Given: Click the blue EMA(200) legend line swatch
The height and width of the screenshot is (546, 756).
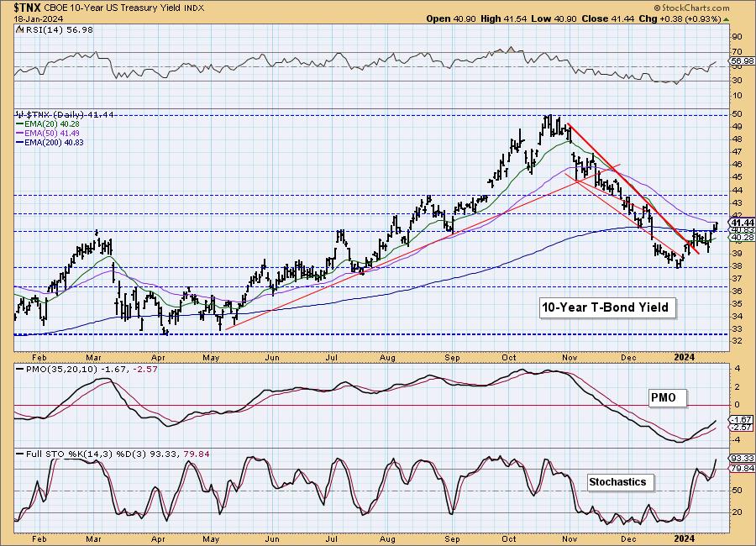Looking at the screenshot, I should pos(20,142).
